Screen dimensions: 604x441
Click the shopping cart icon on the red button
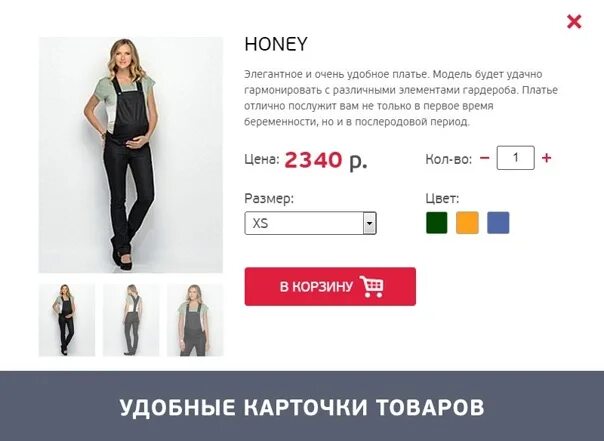tap(372, 286)
